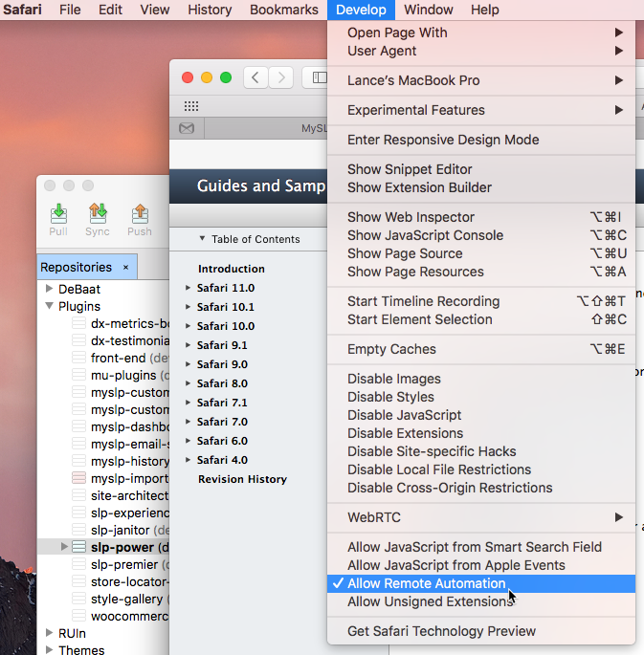Viewport: 644px width, 655px height.
Task: Close the Repositories tab with its x
Action: 125,268
